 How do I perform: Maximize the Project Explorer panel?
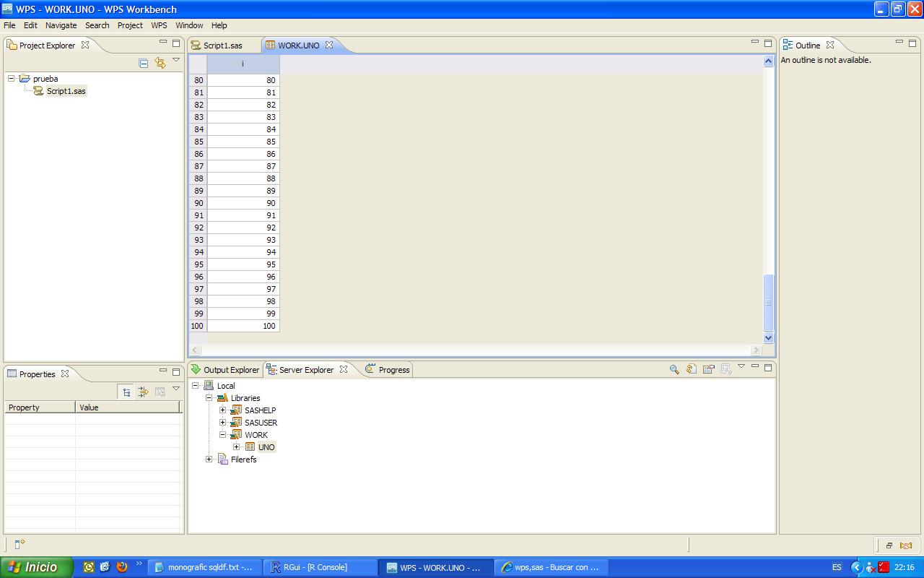(175, 43)
